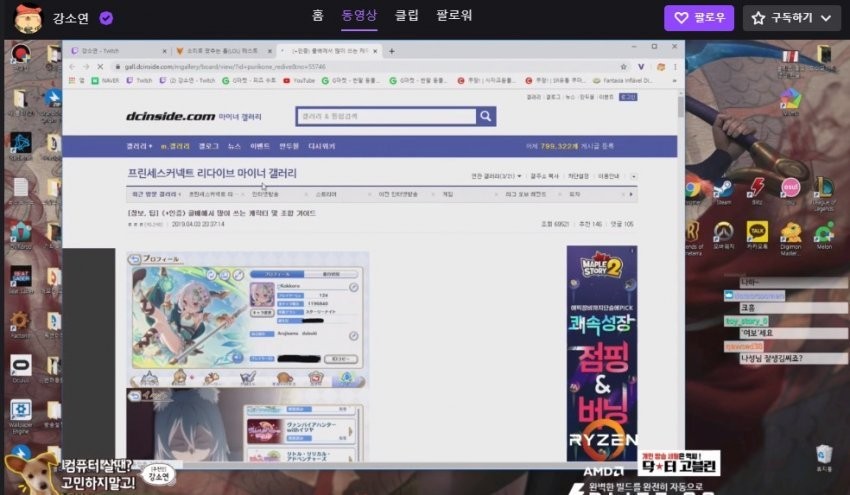
Task: Open the Melon desktop icon
Action: [824, 236]
